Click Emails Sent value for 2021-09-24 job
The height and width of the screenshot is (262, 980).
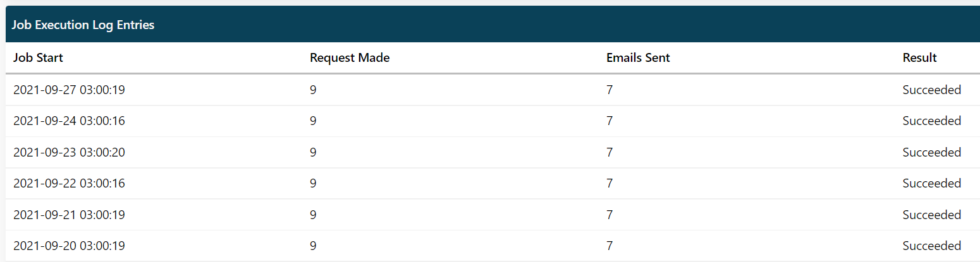609,121
